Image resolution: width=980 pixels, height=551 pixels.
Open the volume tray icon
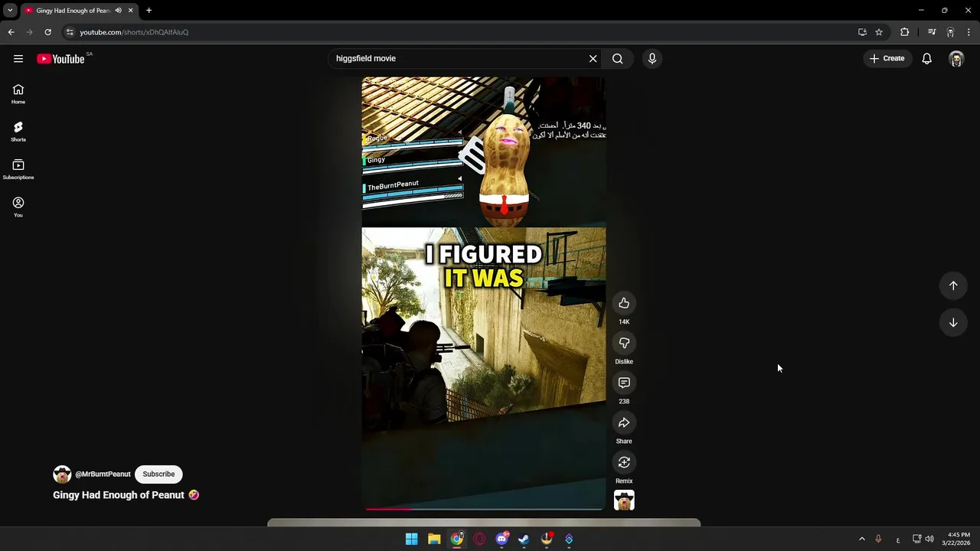click(929, 539)
